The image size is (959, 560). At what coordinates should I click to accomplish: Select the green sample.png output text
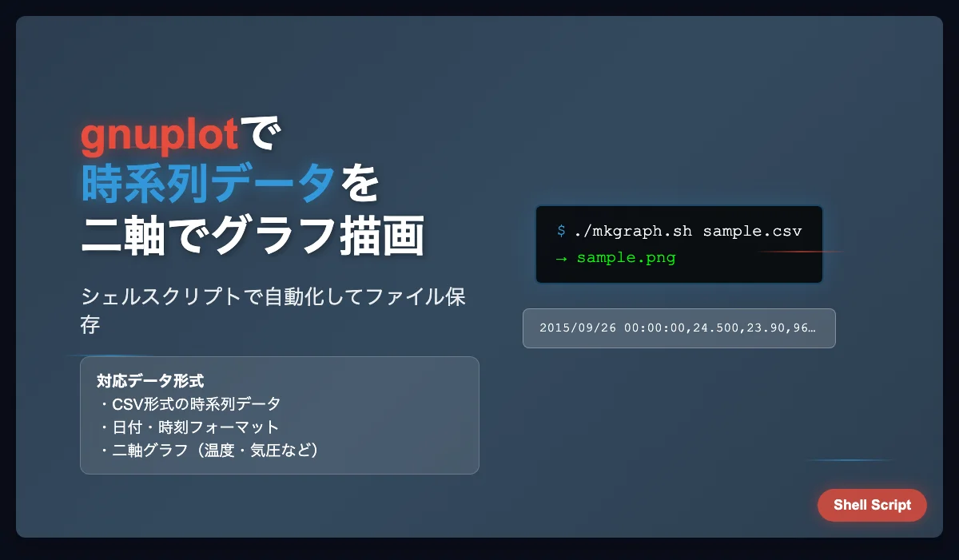click(x=626, y=258)
